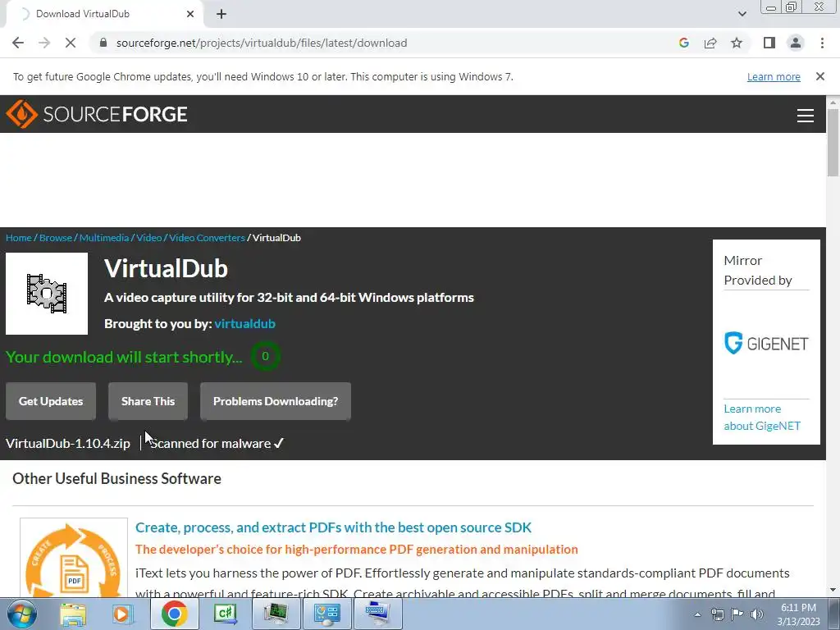Click the network tray icon
The height and width of the screenshot is (630, 840).
[x=717, y=614]
